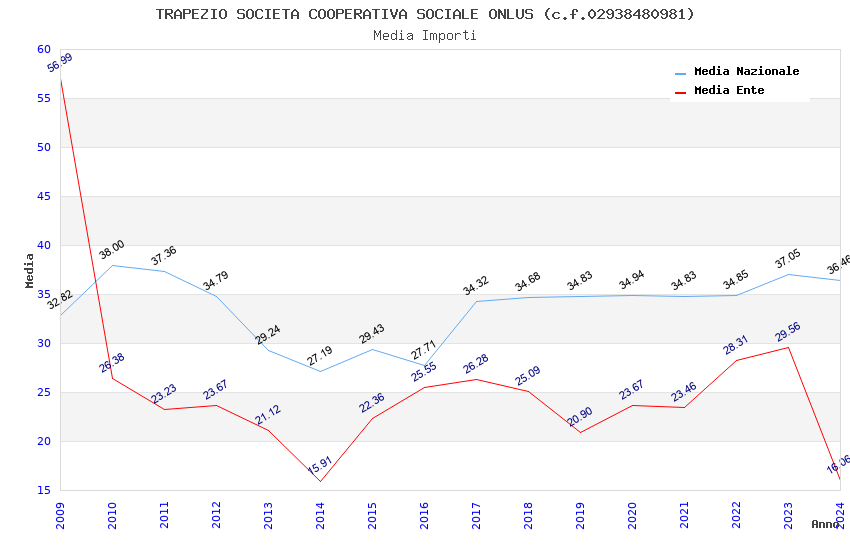Click the 29.24 data label
This screenshot has height=550, width=850.
(x=268, y=335)
